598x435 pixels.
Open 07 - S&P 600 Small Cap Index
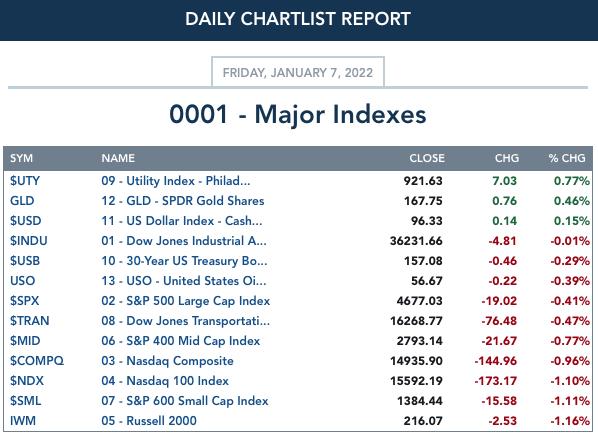185,401
